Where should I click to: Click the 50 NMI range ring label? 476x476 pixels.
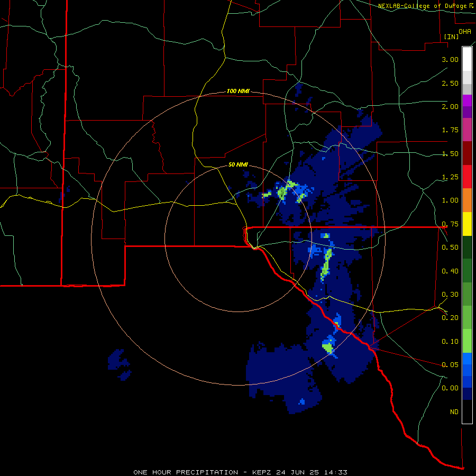(x=238, y=164)
